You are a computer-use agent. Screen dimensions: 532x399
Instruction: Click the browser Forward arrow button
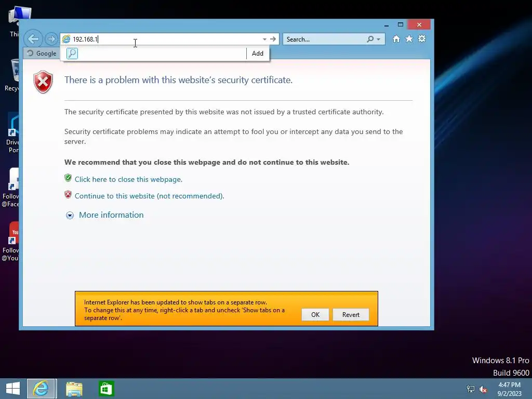[x=51, y=39]
